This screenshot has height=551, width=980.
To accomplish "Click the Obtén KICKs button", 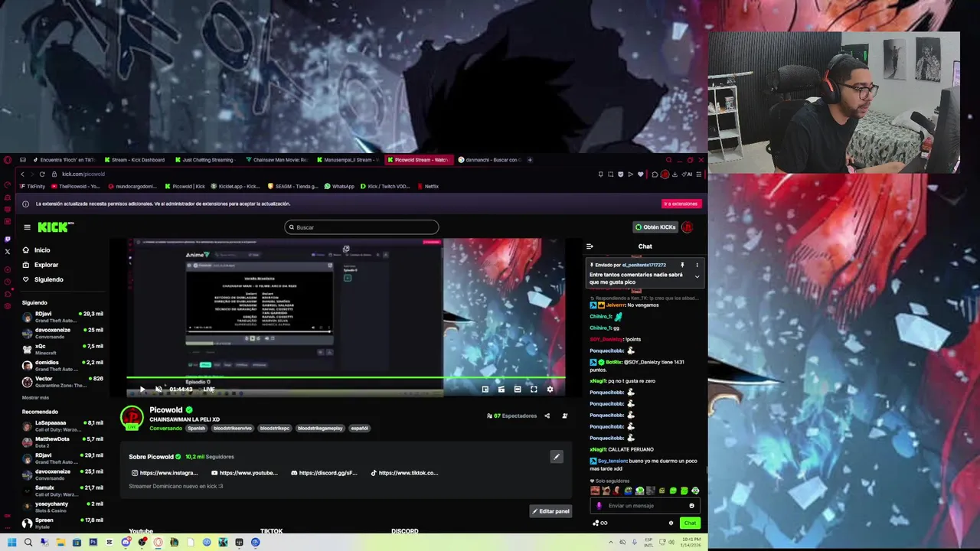I will 655,227.
